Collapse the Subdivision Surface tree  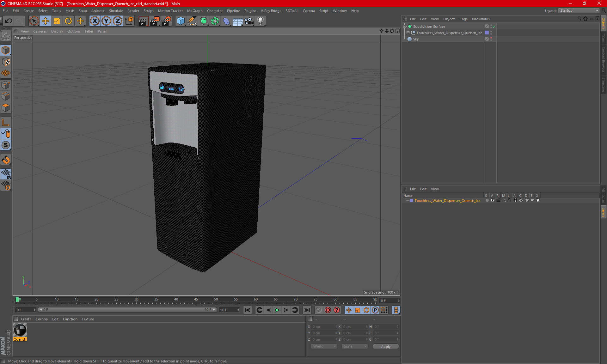pyautogui.click(x=405, y=27)
